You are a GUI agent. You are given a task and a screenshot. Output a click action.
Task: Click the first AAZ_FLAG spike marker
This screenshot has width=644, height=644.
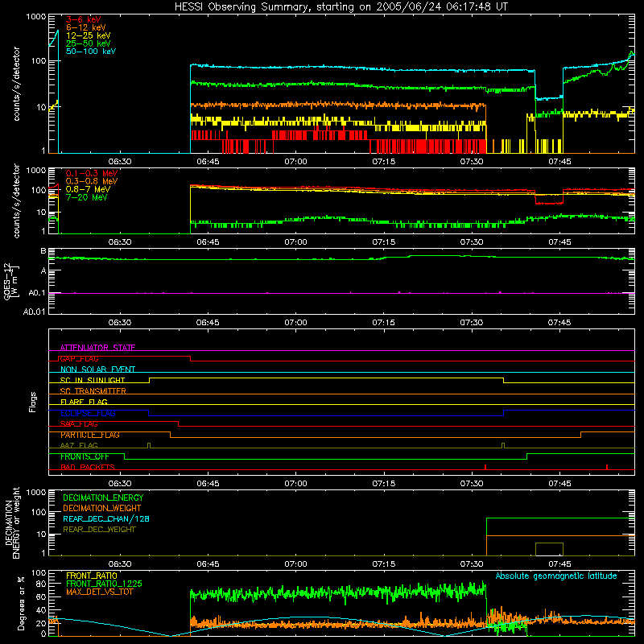149,446
